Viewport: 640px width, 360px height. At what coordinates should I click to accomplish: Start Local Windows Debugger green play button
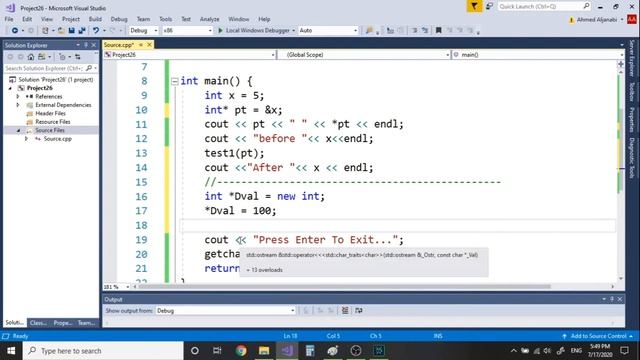pyautogui.click(x=220, y=31)
